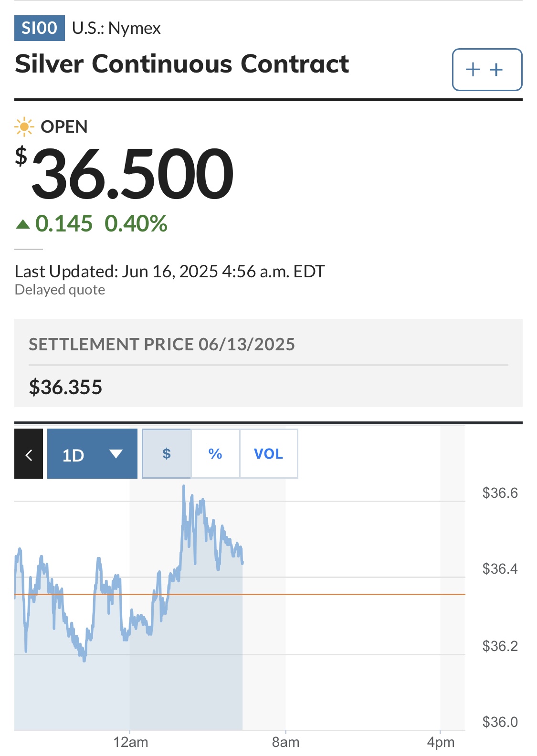Switch the chart to percent view

215,453
